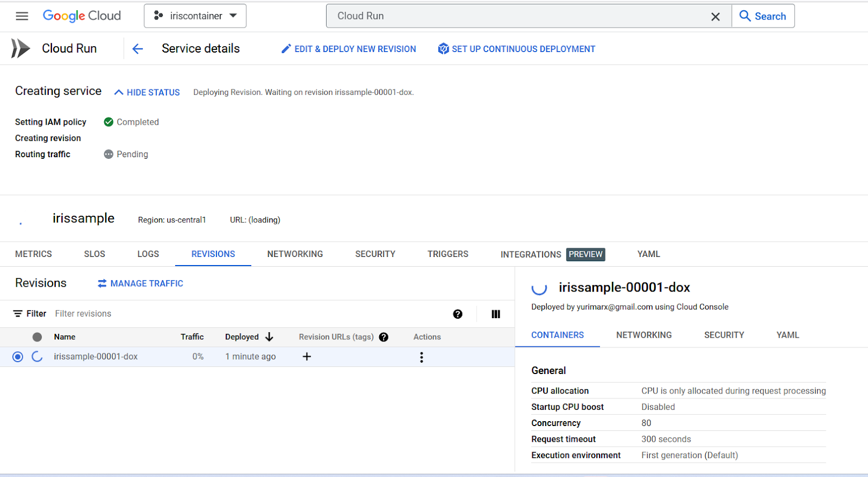Click the 1 minute ago deployed cell
Viewport: 868px width, 477px height.
251,357
